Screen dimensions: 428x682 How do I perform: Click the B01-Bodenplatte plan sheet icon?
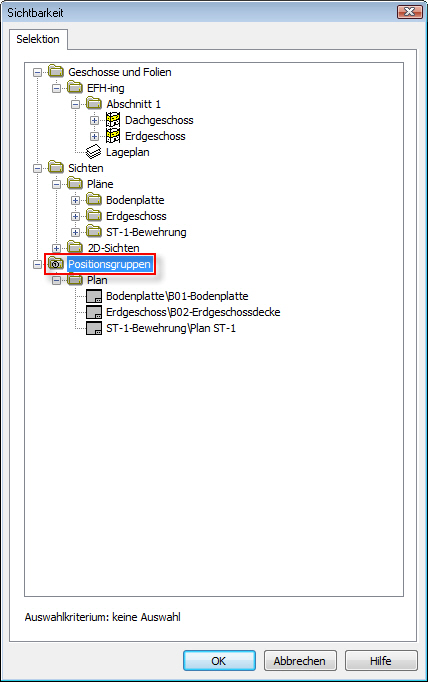pos(94,296)
